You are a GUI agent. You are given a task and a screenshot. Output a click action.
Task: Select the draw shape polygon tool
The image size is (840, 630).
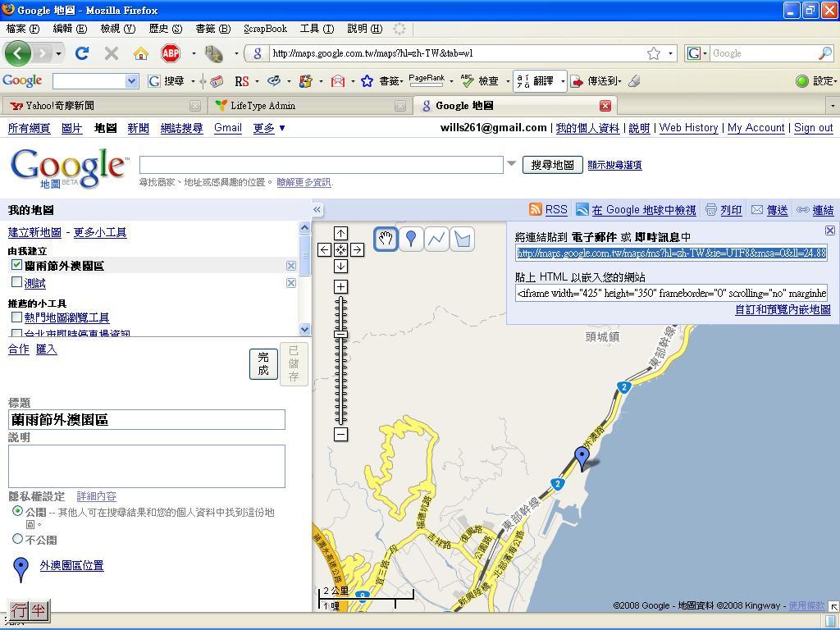pyautogui.click(x=463, y=239)
